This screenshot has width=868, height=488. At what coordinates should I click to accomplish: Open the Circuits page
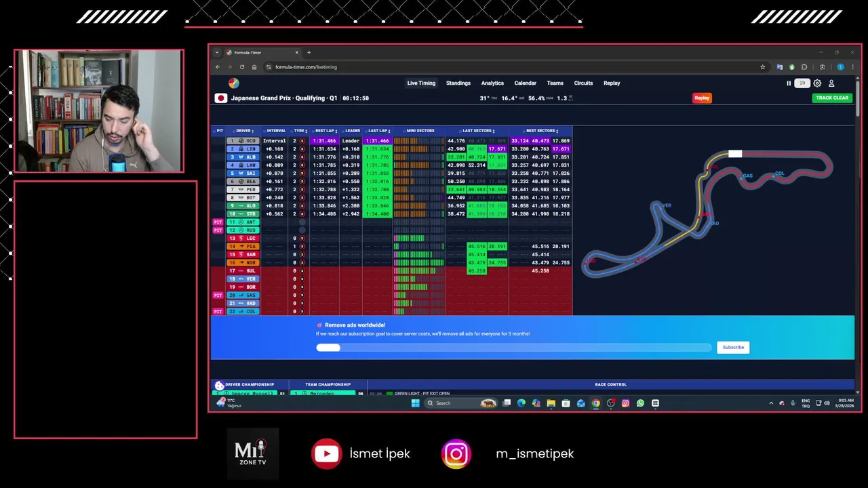pos(583,83)
